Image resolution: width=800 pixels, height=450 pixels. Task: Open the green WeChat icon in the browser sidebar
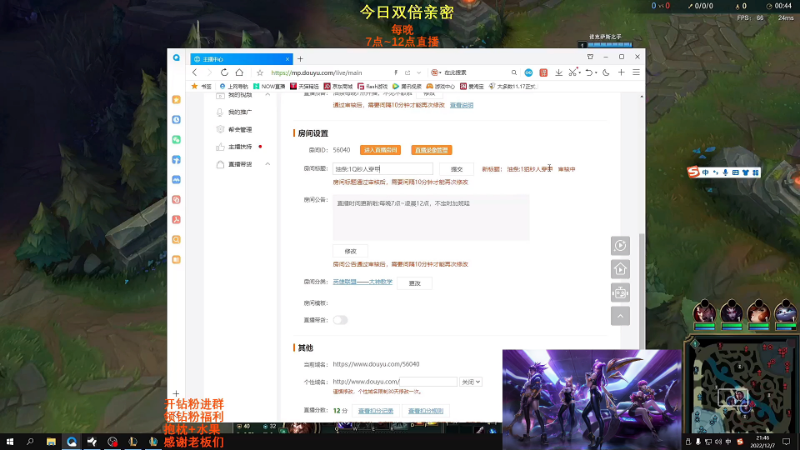[x=177, y=139]
